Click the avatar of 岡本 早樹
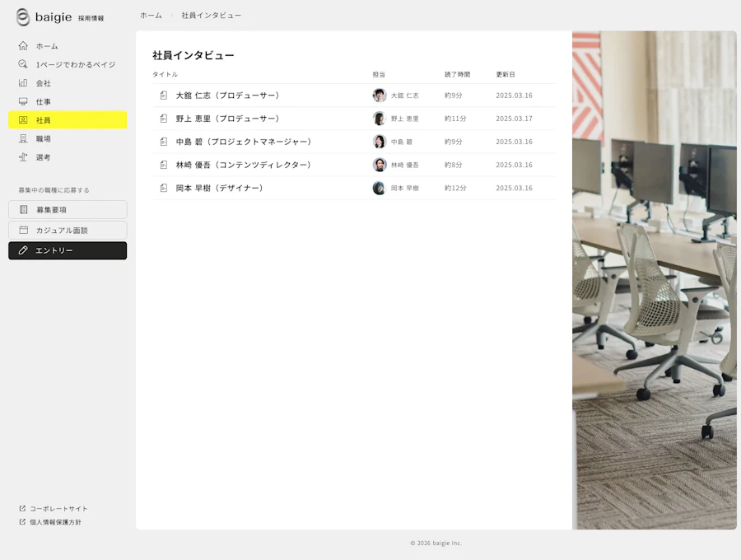The width and height of the screenshot is (741, 560). 379,188
